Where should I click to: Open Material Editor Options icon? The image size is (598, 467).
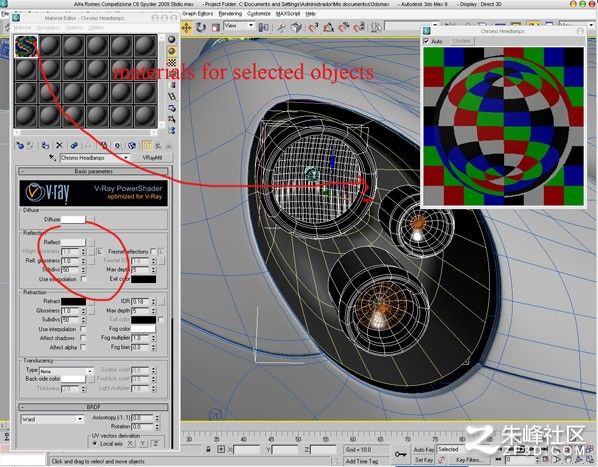pos(172,108)
